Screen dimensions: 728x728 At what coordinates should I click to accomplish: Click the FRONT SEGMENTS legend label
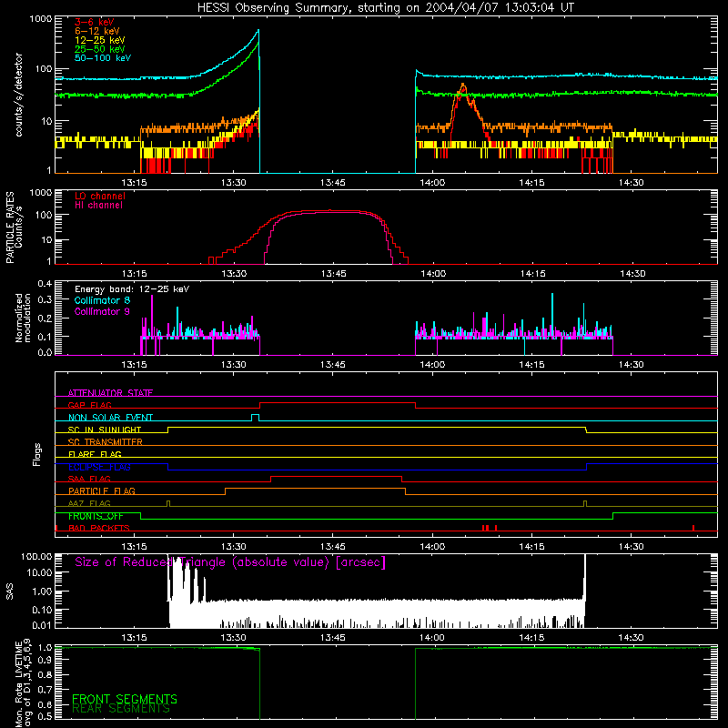(125, 699)
